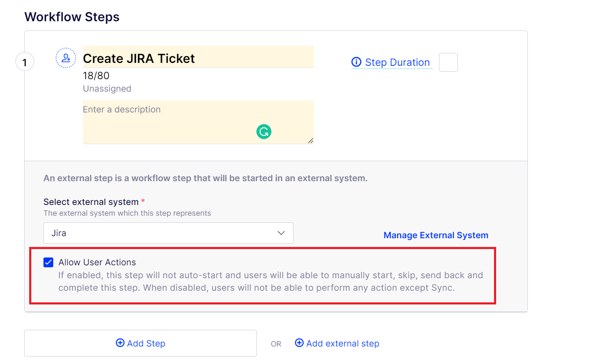Click the Add external step link
This screenshot has height=364, width=592.
tap(343, 344)
